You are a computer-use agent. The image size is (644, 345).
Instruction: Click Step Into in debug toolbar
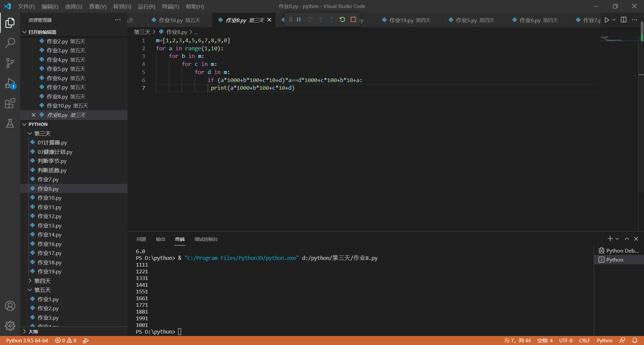(x=321, y=19)
